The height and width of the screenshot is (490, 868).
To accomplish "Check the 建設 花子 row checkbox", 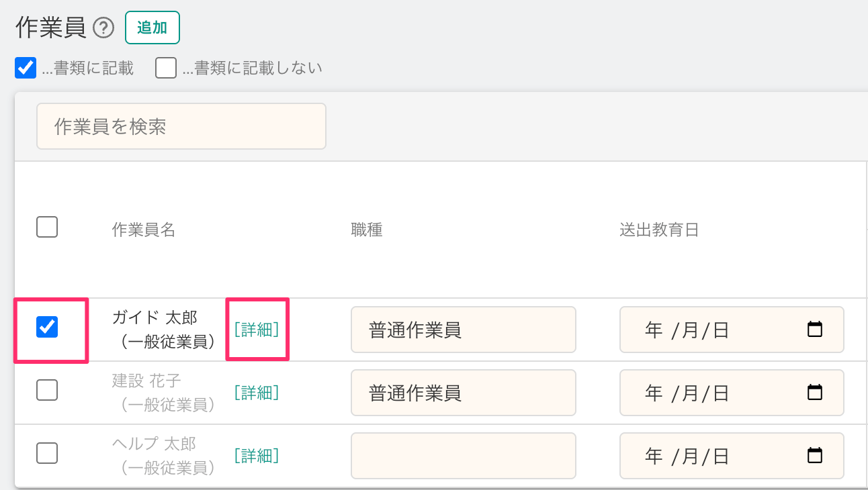I will [x=47, y=390].
